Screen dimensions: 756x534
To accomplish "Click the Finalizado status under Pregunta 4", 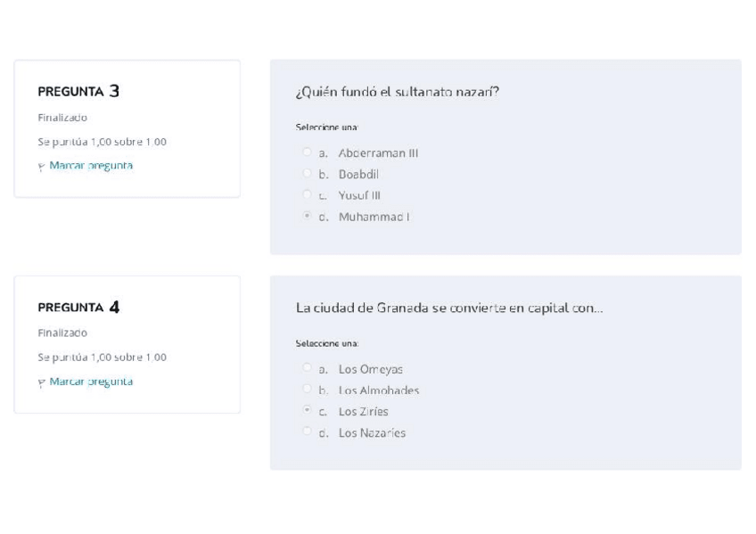I will [x=62, y=333].
